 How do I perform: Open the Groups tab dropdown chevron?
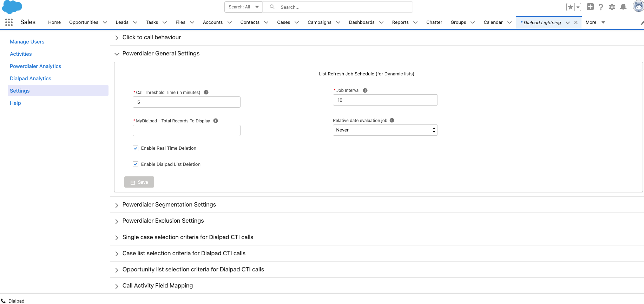pos(473,22)
